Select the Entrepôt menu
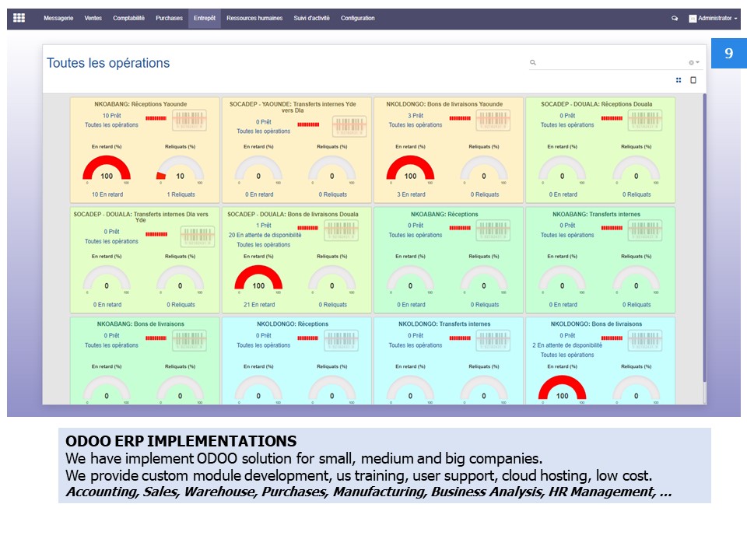Image resolution: width=747 pixels, height=560 pixels. click(x=205, y=18)
